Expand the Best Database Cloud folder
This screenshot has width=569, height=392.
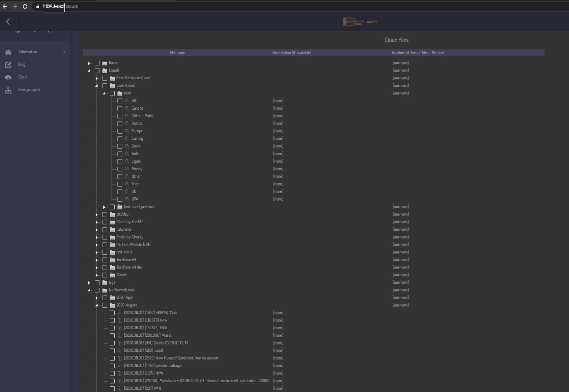96,78
